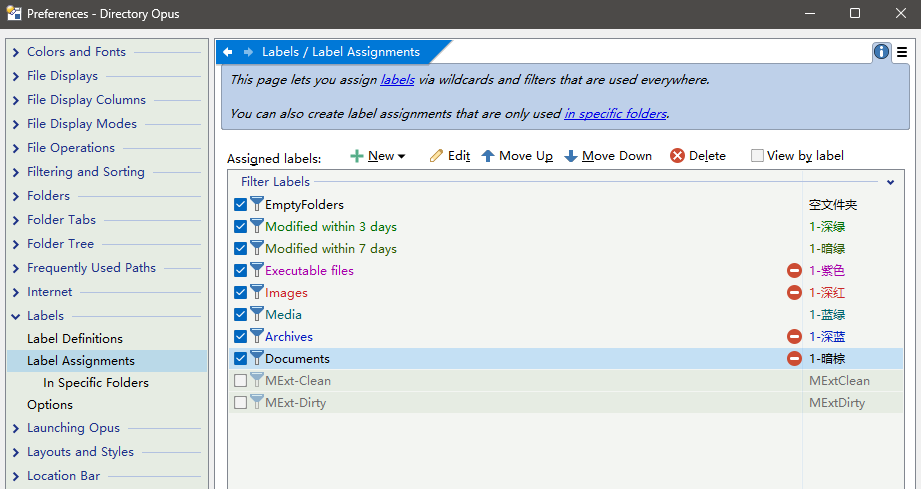Click the funnel icon beside Modified within 7 days

coord(257,248)
